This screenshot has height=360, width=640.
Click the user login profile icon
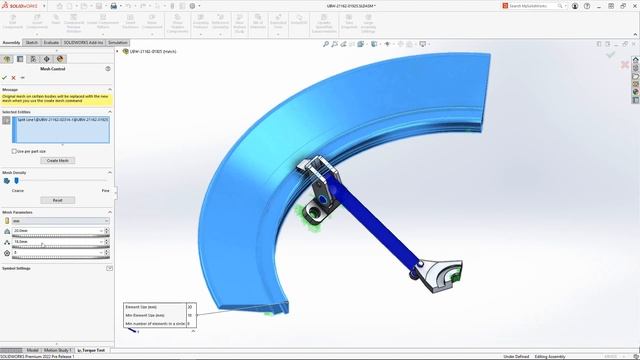click(x=575, y=6)
